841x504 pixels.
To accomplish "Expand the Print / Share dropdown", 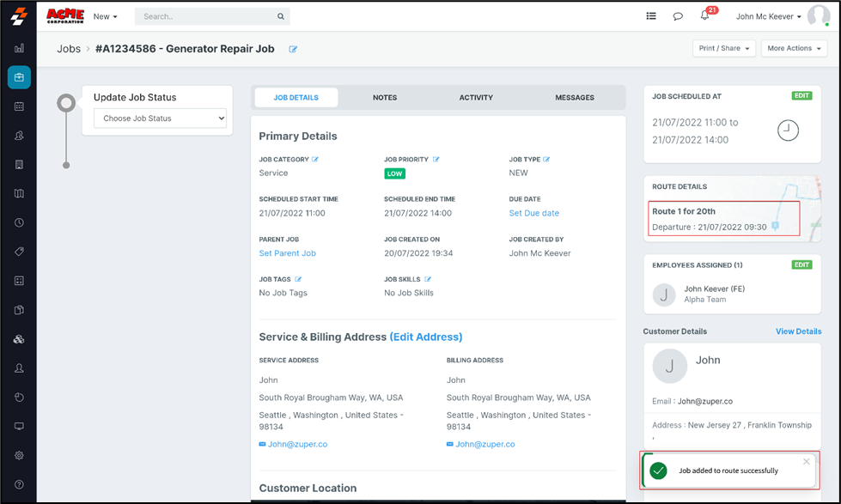I will 723,48.
